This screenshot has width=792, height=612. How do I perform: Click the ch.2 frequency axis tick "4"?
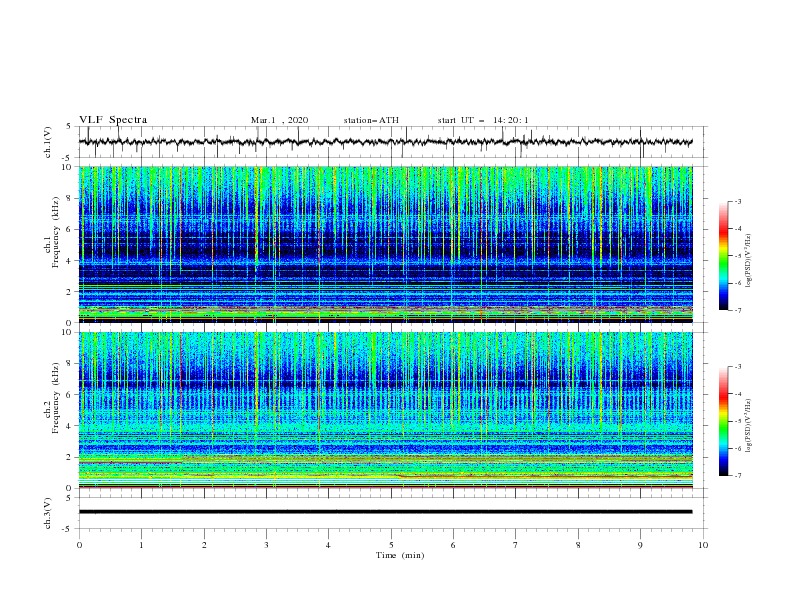[x=70, y=426]
